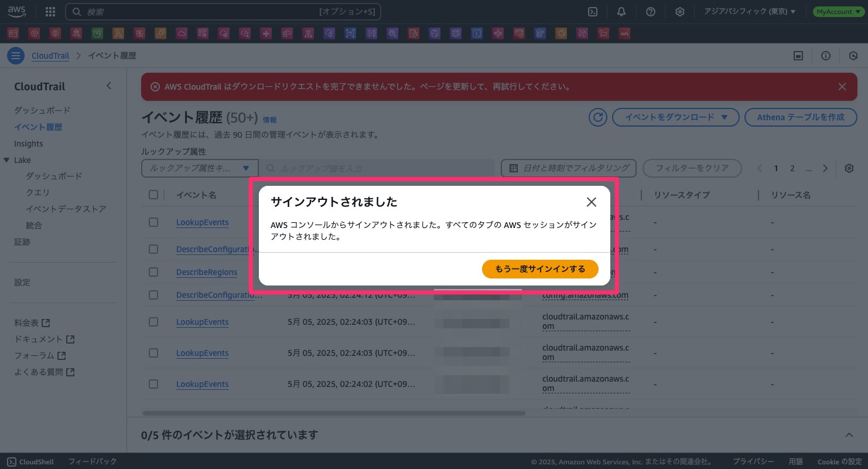
Task: Open the notifications bell
Action: point(621,12)
